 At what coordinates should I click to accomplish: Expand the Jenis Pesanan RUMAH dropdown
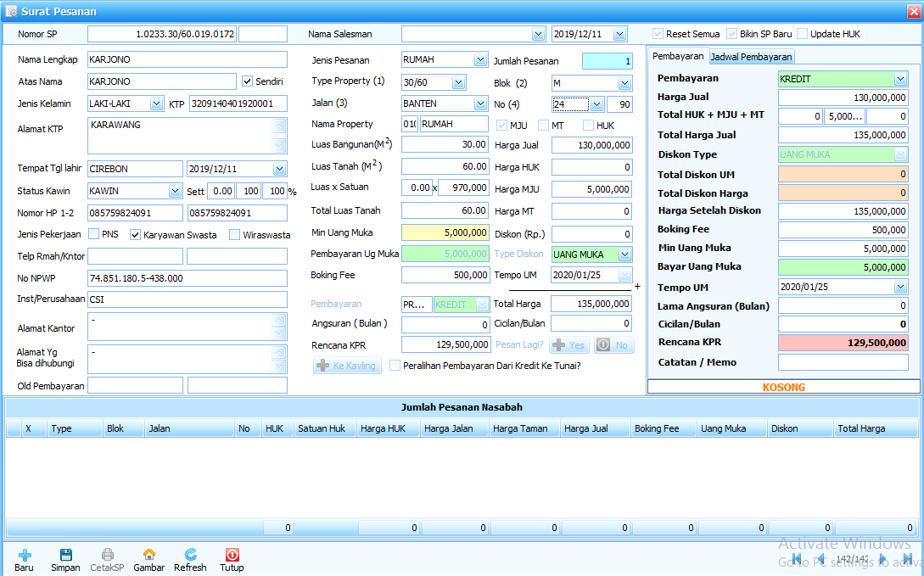pos(480,59)
